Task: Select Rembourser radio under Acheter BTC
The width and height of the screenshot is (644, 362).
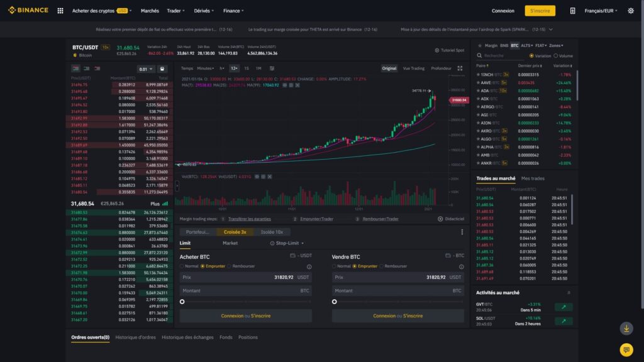Action: point(229,266)
